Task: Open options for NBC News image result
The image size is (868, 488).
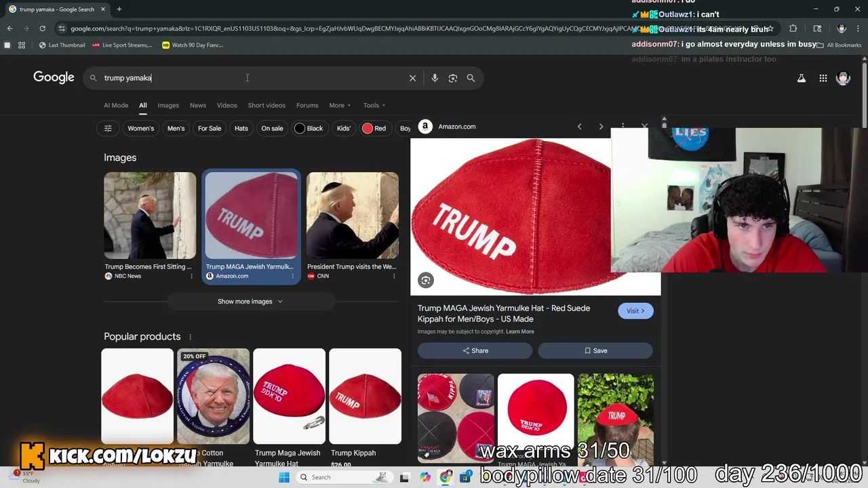Action: click(x=191, y=276)
